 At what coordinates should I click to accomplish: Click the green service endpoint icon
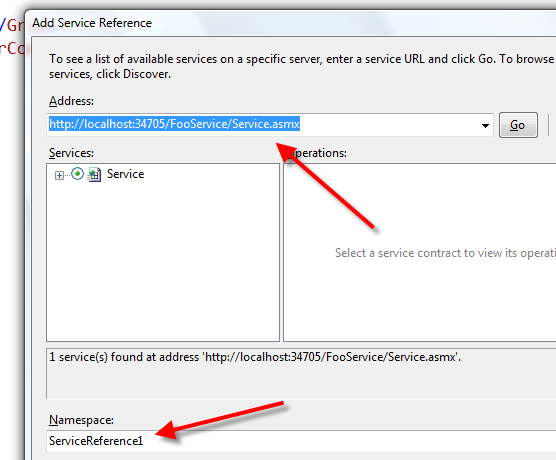[77, 174]
